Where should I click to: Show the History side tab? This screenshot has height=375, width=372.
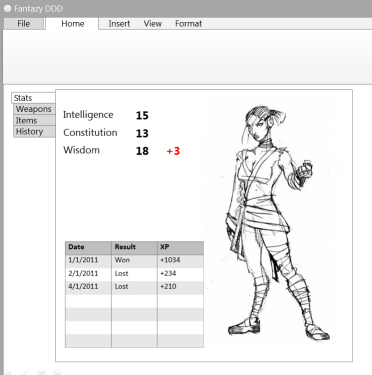tap(34, 132)
